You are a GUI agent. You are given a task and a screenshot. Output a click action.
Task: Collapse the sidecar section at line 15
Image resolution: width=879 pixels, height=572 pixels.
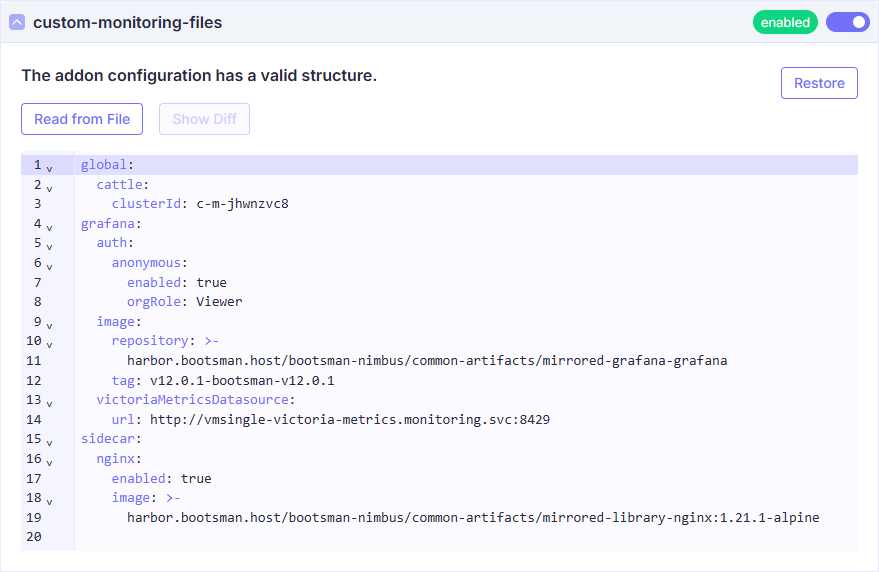(49, 441)
